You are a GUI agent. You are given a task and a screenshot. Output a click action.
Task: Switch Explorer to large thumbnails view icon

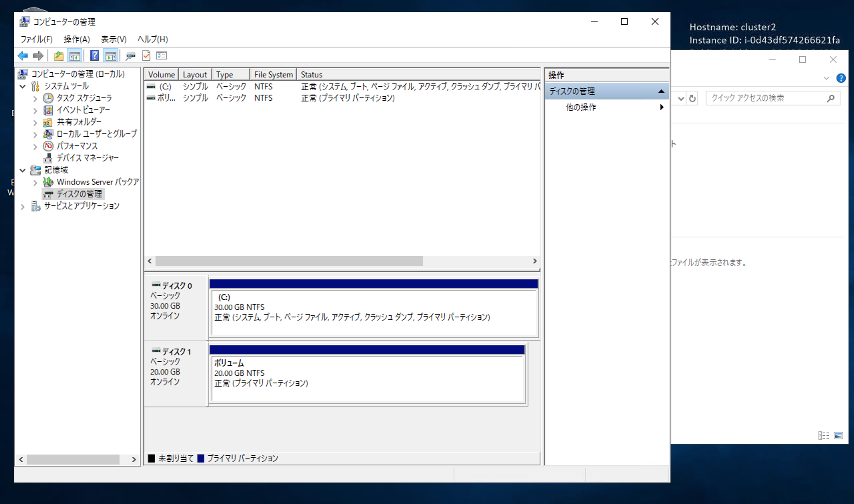coord(838,435)
